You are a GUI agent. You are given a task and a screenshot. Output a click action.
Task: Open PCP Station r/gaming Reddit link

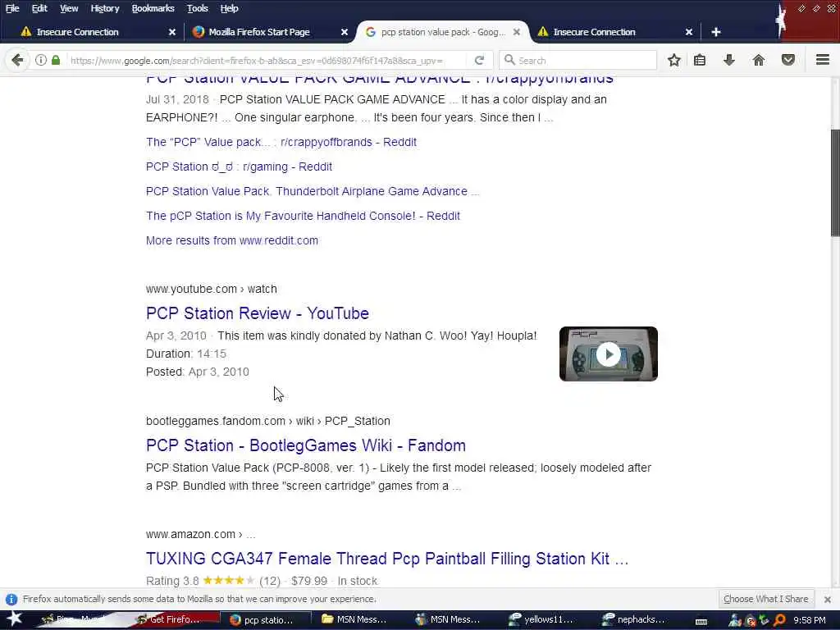239,167
